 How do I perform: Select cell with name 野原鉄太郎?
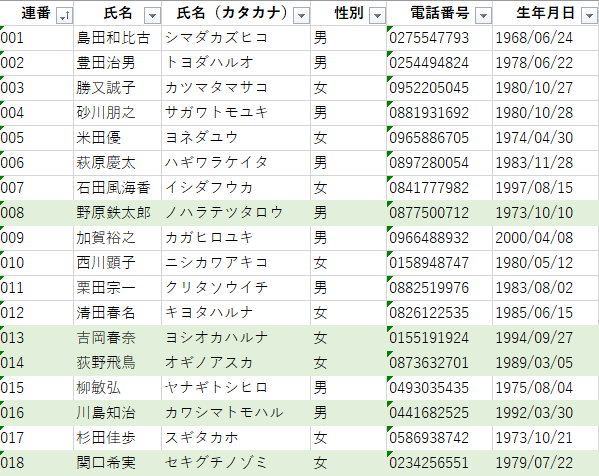[x=118, y=213]
